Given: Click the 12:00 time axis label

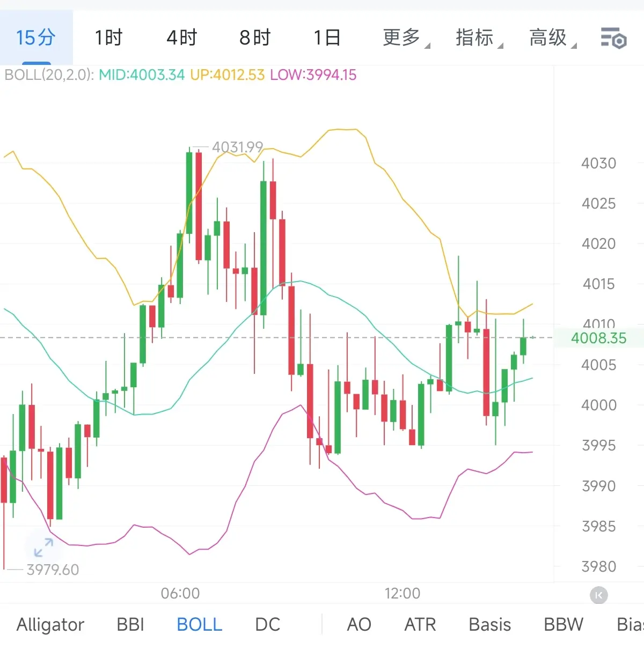Looking at the screenshot, I should (x=402, y=593).
